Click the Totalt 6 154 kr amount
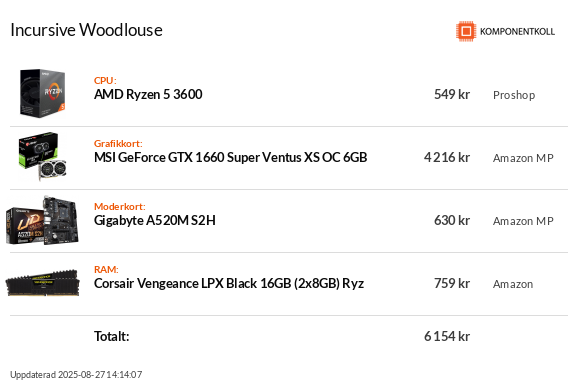The image size is (577, 388). coord(447,336)
